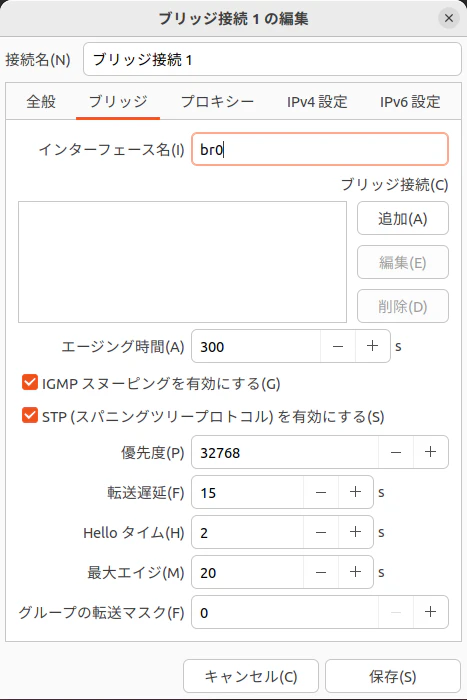
Task: Uncheck STP スパニングツリープロトコル option
Action: (x=30, y=415)
